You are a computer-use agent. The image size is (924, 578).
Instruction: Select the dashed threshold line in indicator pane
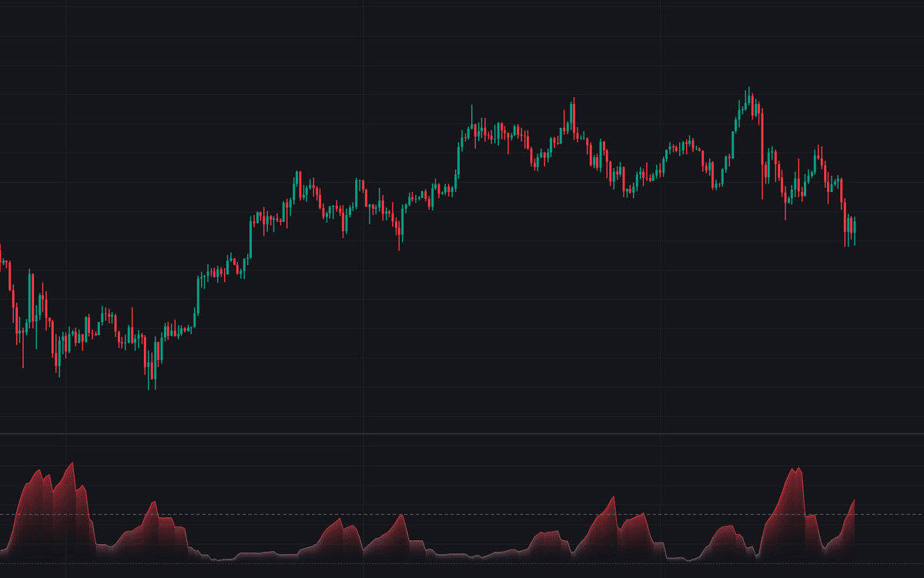[x=462, y=514]
